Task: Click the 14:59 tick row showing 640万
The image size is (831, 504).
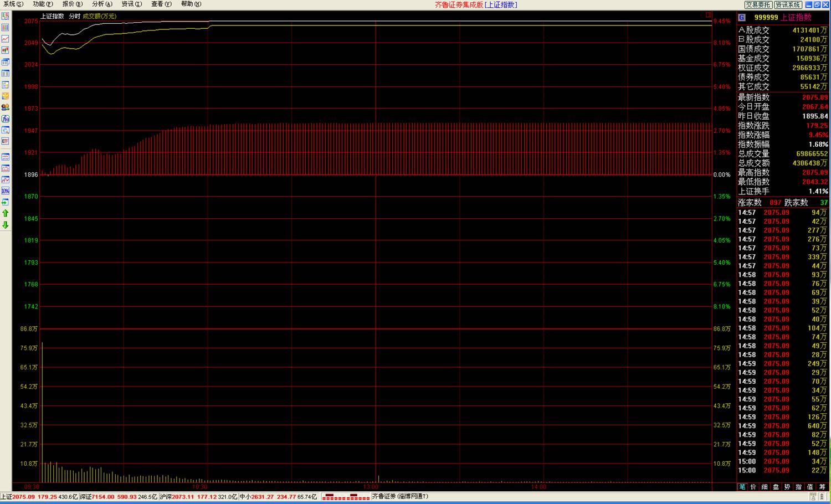Action: click(783, 426)
